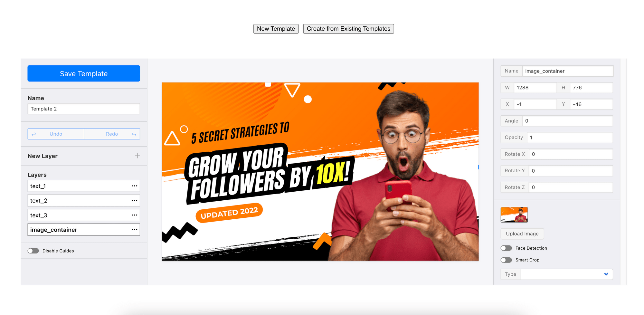Toggle the Disable Guides switch
This screenshot has height=315, width=644.
click(33, 251)
